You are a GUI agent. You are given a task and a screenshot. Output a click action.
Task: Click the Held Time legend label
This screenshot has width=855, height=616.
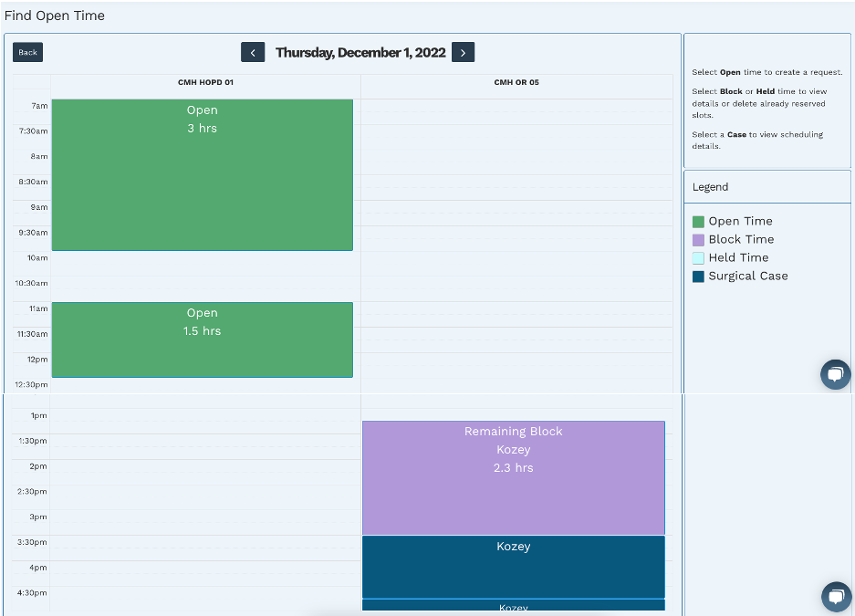tap(738, 258)
